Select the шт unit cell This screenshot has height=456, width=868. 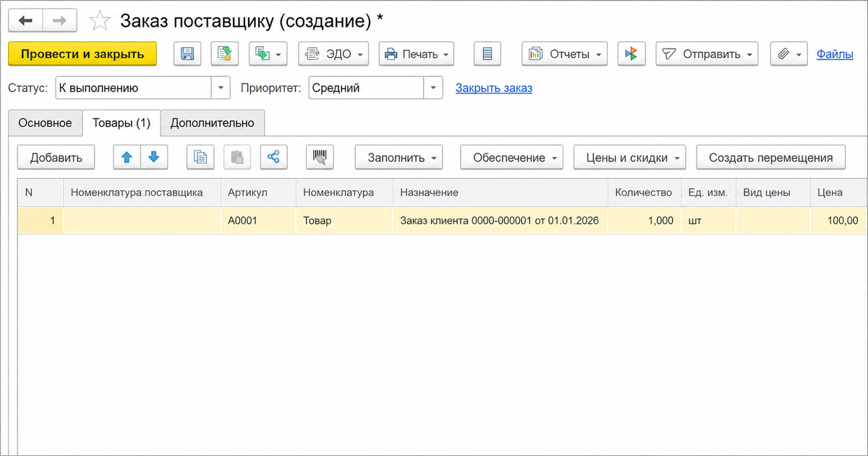pos(708,221)
